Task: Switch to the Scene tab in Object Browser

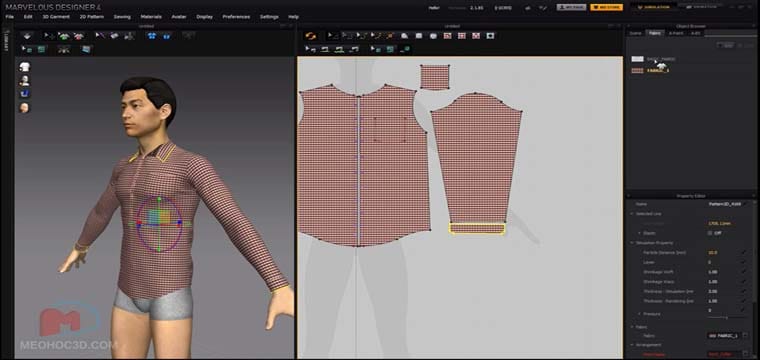Action: 634,33
